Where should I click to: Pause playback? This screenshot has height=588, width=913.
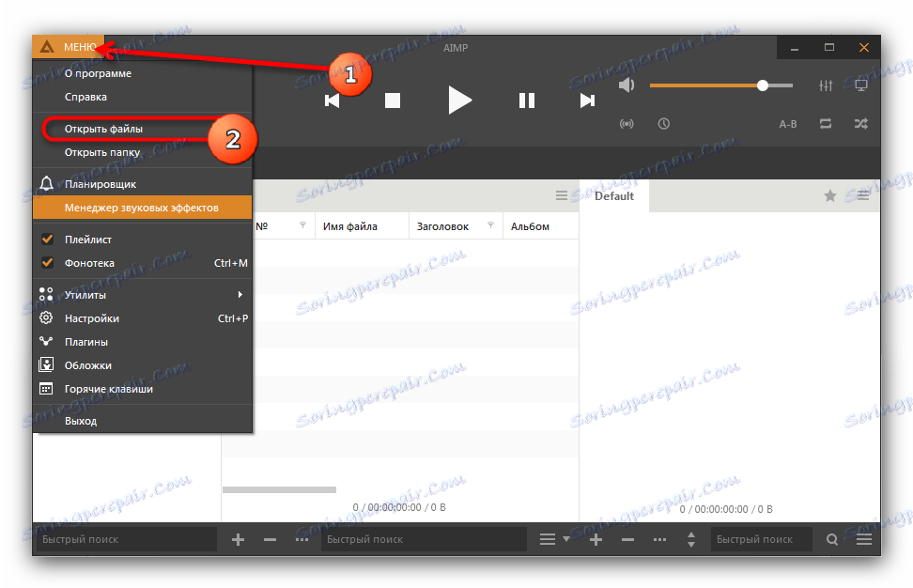[x=527, y=101]
